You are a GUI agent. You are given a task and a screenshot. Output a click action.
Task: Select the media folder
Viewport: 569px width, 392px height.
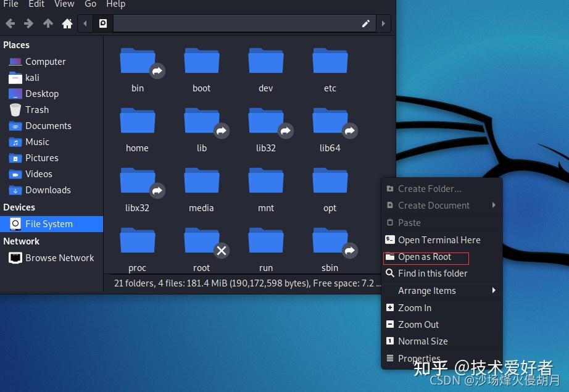[201, 190]
